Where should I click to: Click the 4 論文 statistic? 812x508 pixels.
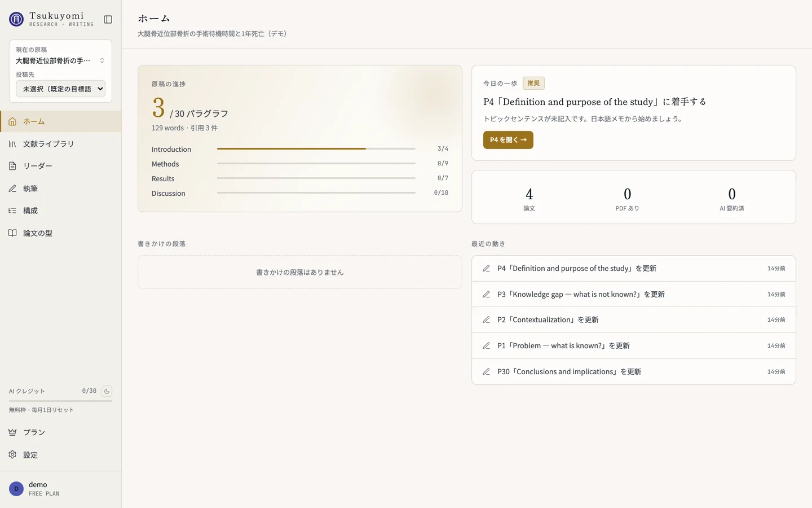pos(529,199)
